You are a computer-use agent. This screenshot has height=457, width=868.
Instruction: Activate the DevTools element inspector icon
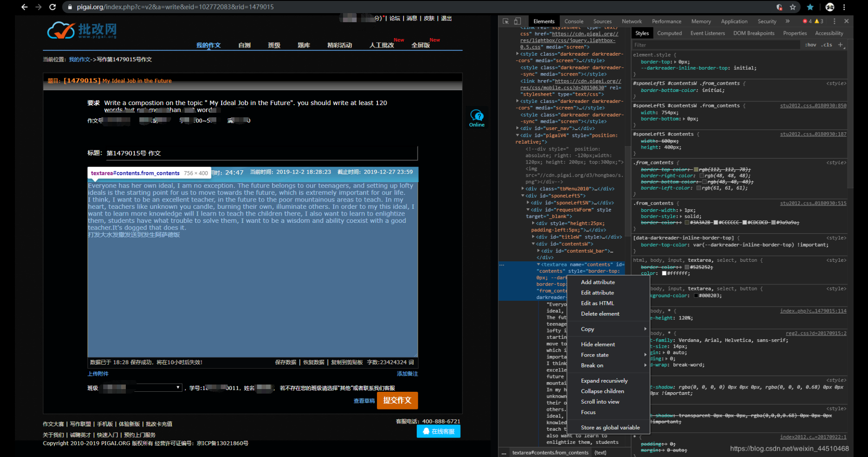click(x=506, y=21)
